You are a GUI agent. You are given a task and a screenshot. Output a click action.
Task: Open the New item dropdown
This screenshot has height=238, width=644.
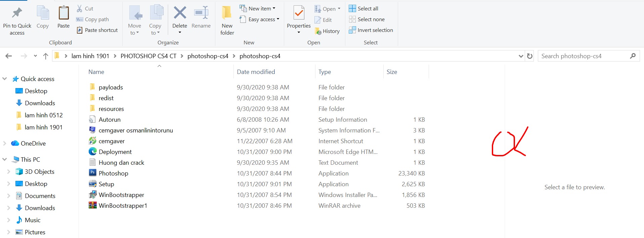click(x=257, y=9)
